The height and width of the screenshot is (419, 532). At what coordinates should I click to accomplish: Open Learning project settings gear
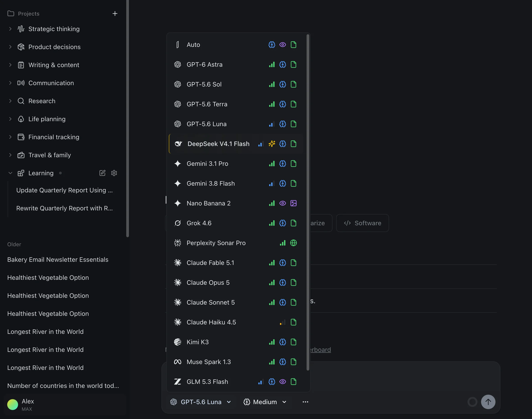(114, 173)
